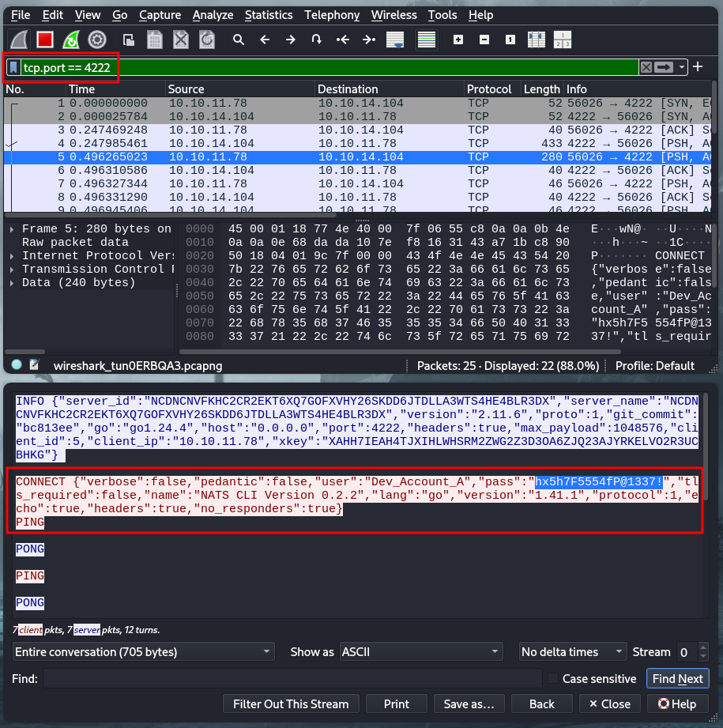Open the Entire conversation dropdown

click(x=144, y=652)
